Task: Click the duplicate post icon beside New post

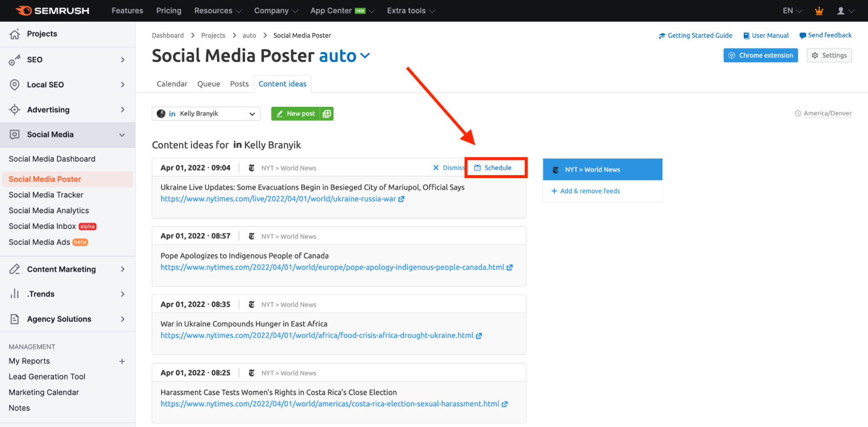Action: tap(327, 114)
